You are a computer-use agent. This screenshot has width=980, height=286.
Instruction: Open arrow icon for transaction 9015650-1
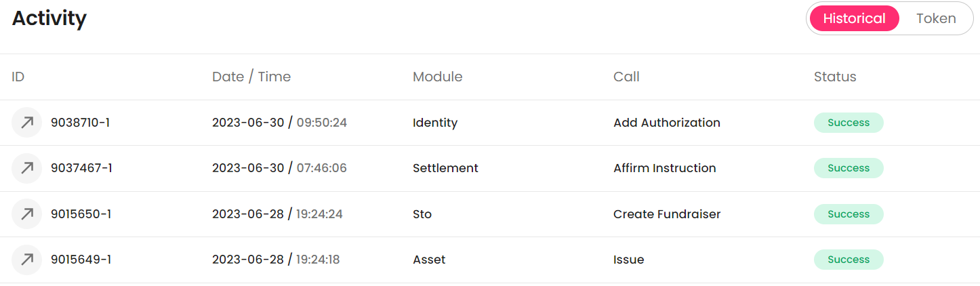tap(27, 214)
